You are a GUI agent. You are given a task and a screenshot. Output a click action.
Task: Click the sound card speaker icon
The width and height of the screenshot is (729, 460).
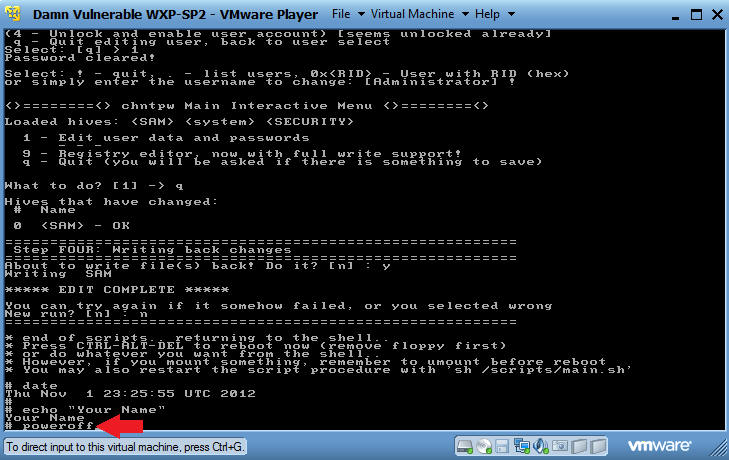[x=541, y=447]
